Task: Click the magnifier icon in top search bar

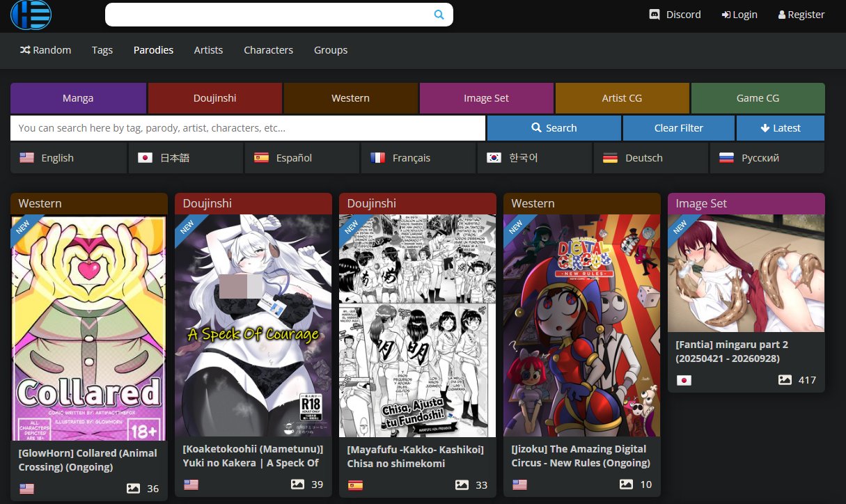Action: pos(439,14)
